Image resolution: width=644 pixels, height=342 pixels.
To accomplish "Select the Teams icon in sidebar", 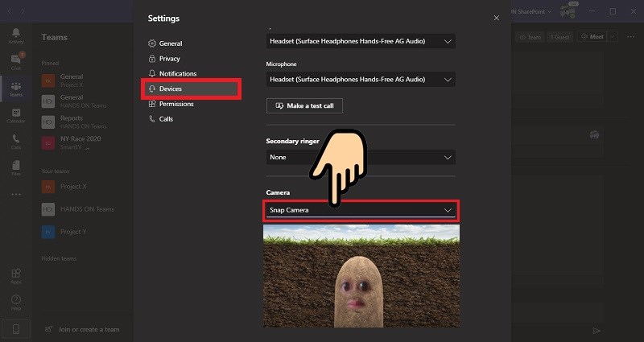I will pyautogui.click(x=15, y=89).
